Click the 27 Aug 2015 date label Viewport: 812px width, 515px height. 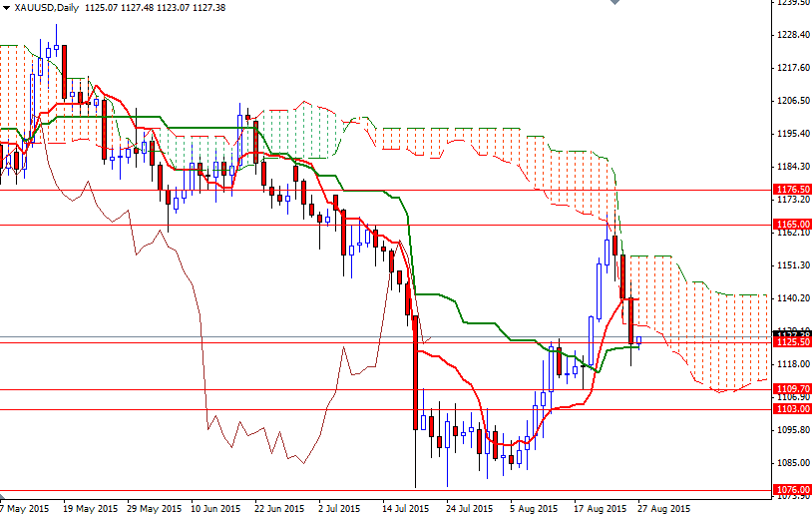tap(664, 509)
